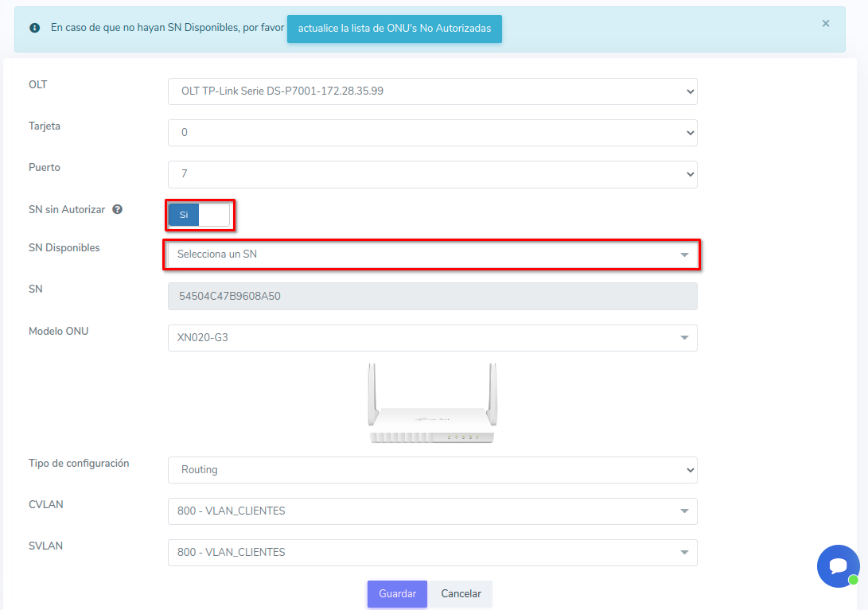Click the Cancelar button
This screenshot has height=610, width=868.
461,594
